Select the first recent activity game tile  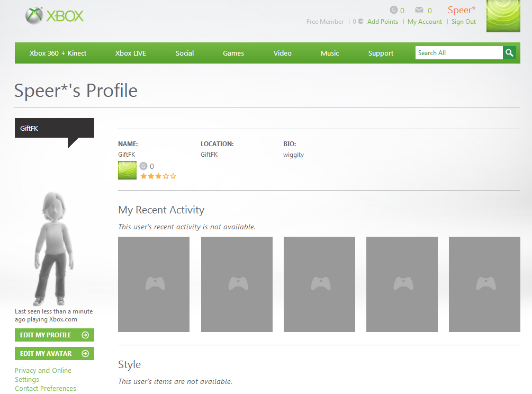154,284
